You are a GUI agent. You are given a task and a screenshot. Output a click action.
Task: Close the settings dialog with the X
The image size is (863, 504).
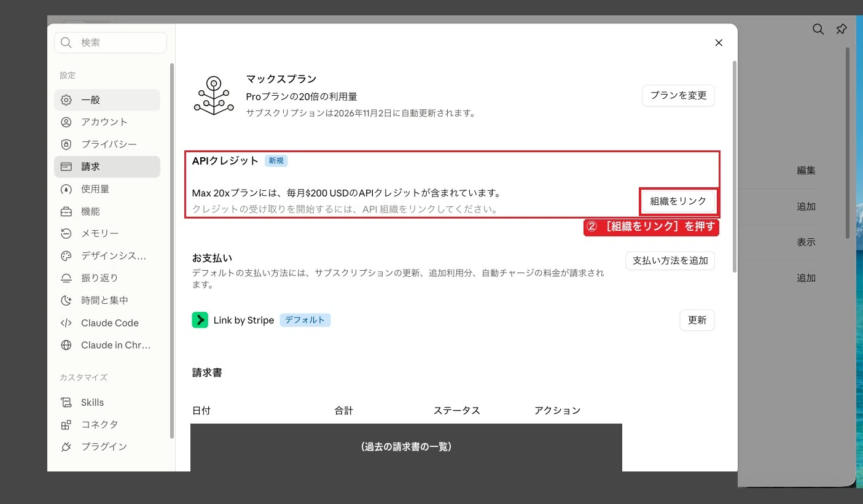(719, 43)
